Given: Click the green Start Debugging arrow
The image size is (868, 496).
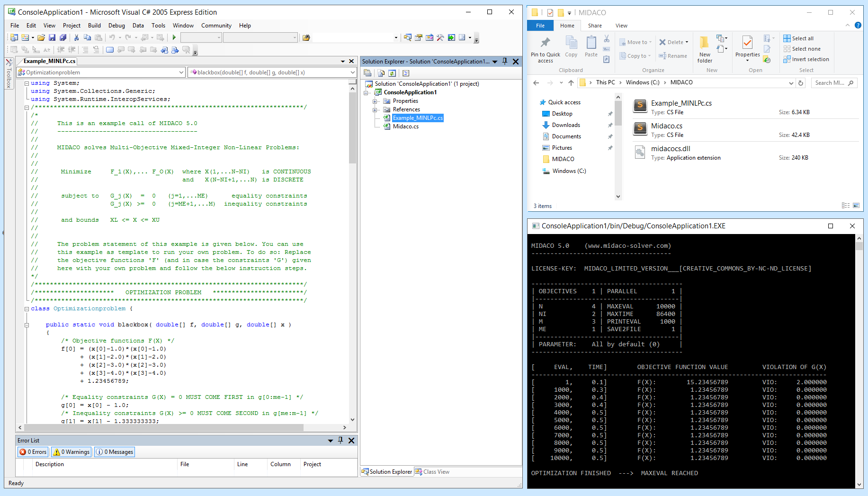Looking at the screenshot, I should click(174, 37).
